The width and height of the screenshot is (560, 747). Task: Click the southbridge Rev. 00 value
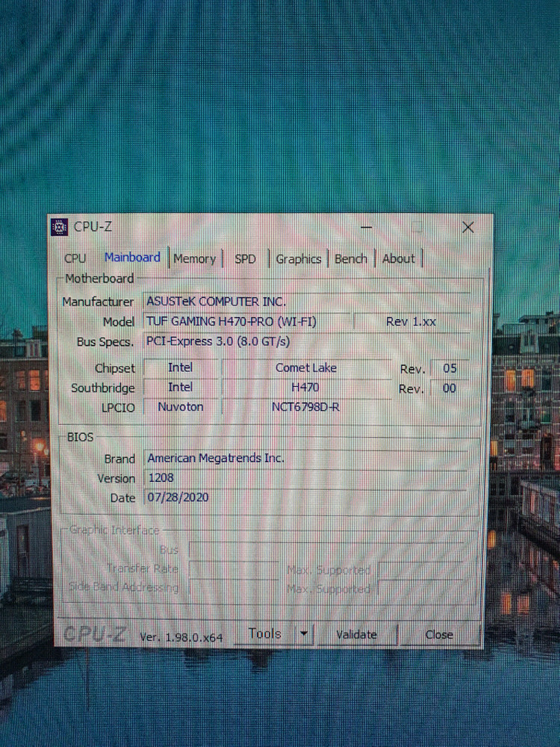tap(449, 388)
